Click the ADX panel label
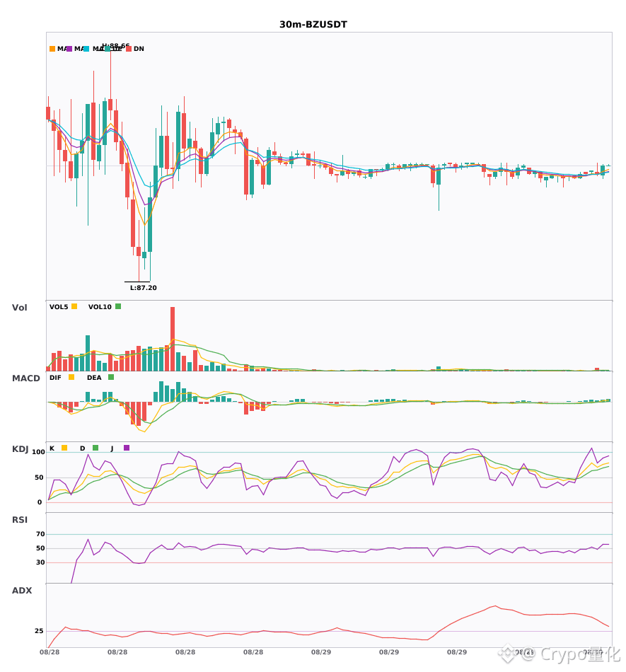The height and width of the screenshot is (672, 626). 22,591
